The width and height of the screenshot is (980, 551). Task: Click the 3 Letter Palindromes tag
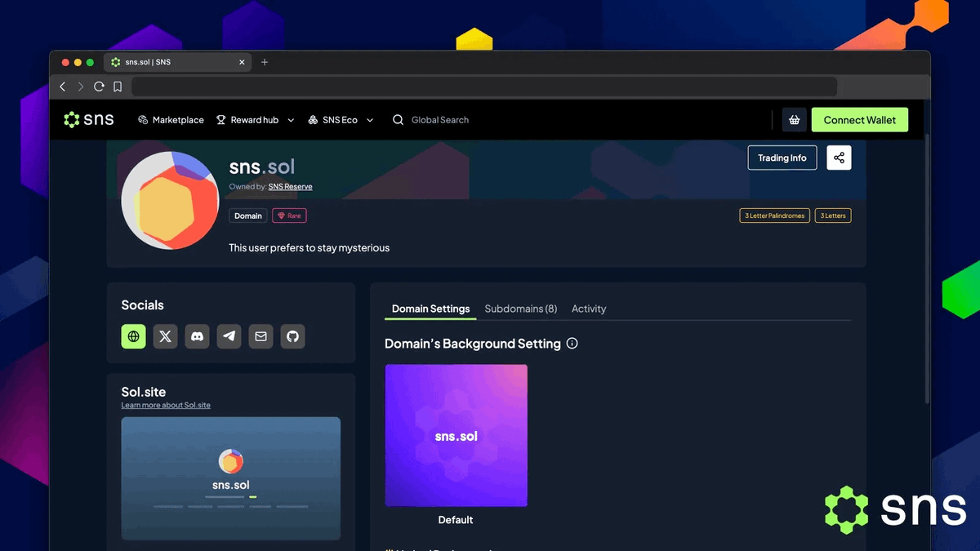click(774, 216)
